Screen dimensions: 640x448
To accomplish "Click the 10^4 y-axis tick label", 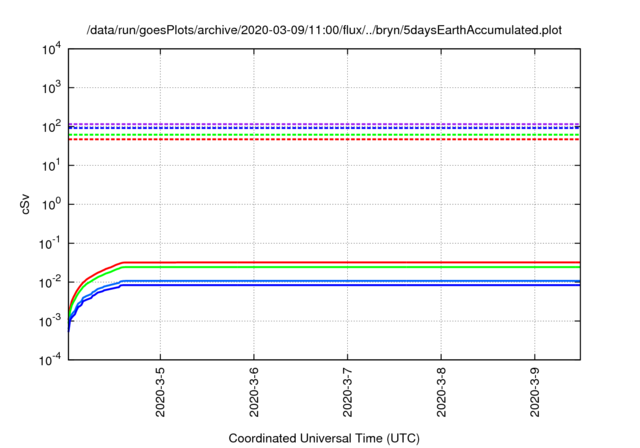I will (51, 49).
